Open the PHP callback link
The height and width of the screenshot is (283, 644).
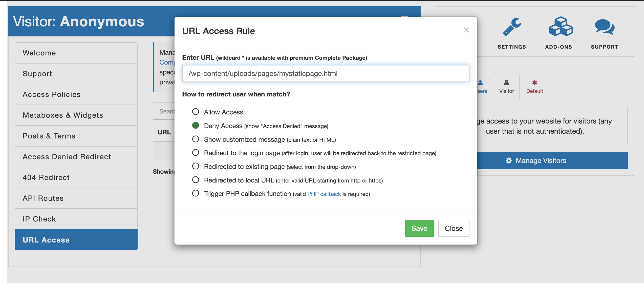tap(324, 194)
